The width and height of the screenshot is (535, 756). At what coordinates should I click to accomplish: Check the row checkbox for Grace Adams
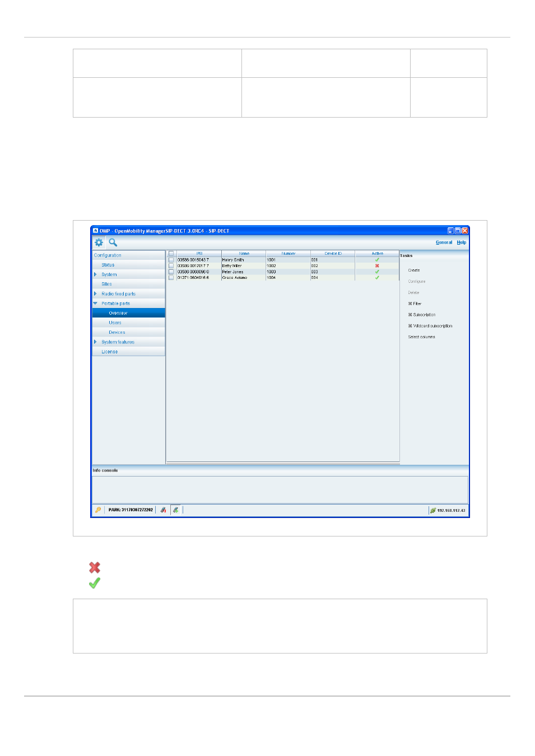coord(171,277)
